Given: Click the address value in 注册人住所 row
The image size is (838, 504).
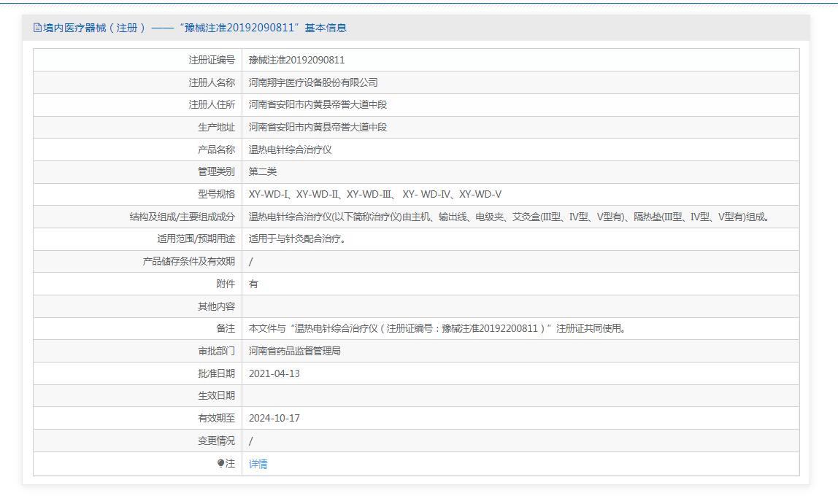Looking at the screenshot, I should click(318, 104).
